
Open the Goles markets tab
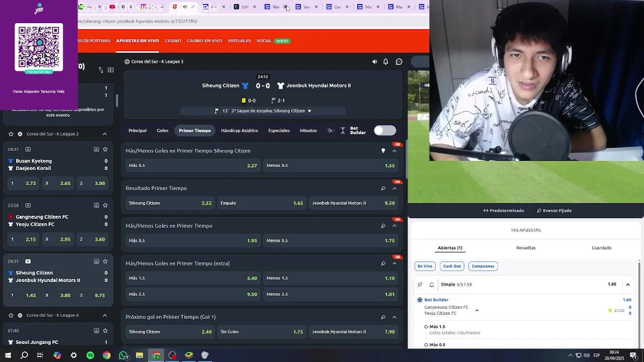pos(163,131)
